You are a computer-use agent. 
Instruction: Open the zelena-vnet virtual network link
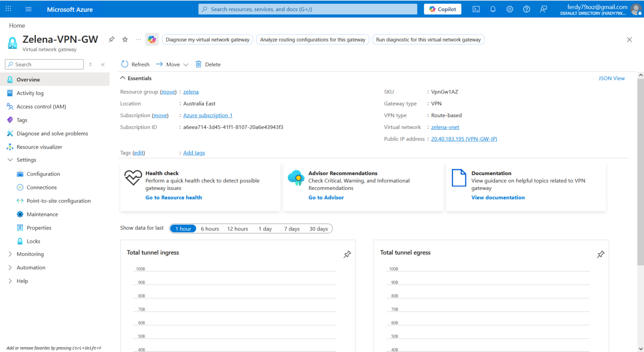click(x=445, y=127)
